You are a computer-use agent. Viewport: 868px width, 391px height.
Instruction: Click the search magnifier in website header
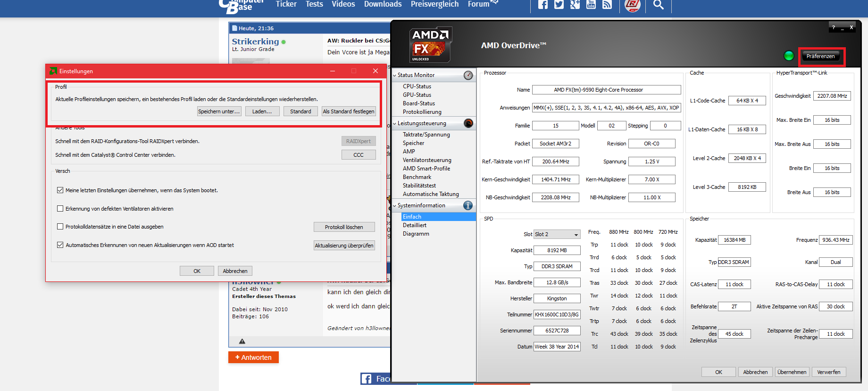pos(659,5)
